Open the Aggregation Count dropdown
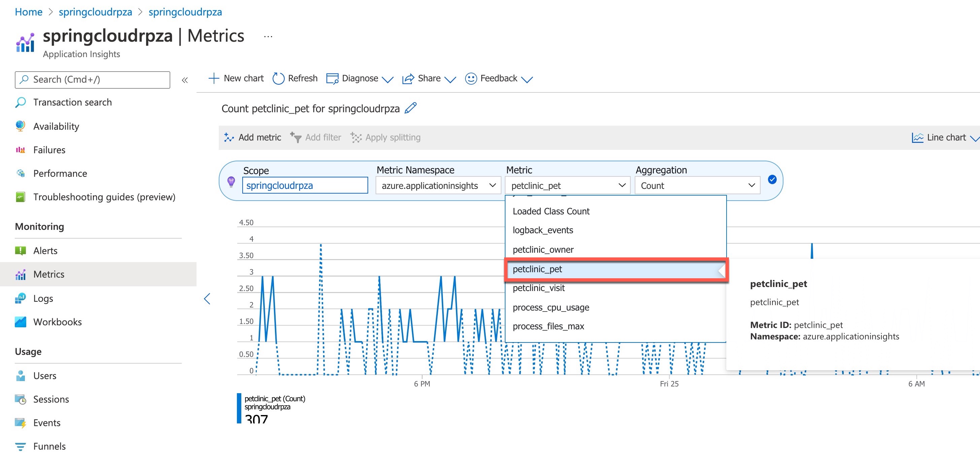The height and width of the screenshot is (453, 980). coord(697,186)
